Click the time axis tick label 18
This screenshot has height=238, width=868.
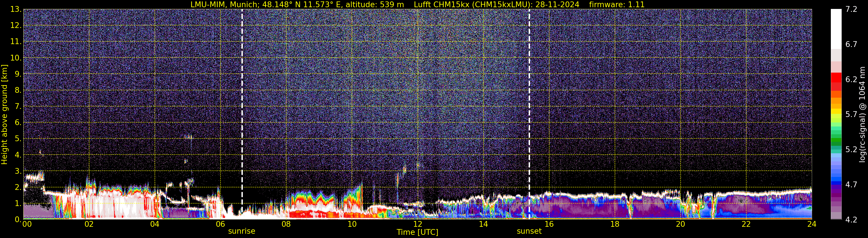[614, 224]
